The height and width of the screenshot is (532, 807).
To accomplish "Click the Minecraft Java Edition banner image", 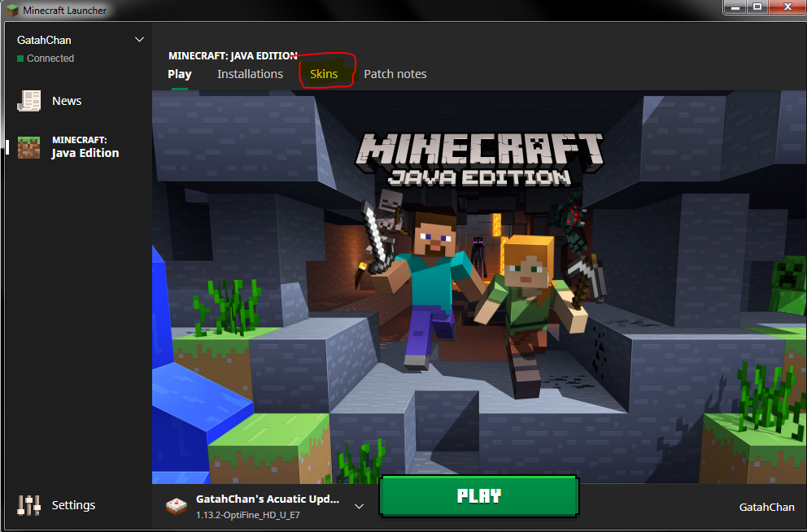I will pos(479,287).
